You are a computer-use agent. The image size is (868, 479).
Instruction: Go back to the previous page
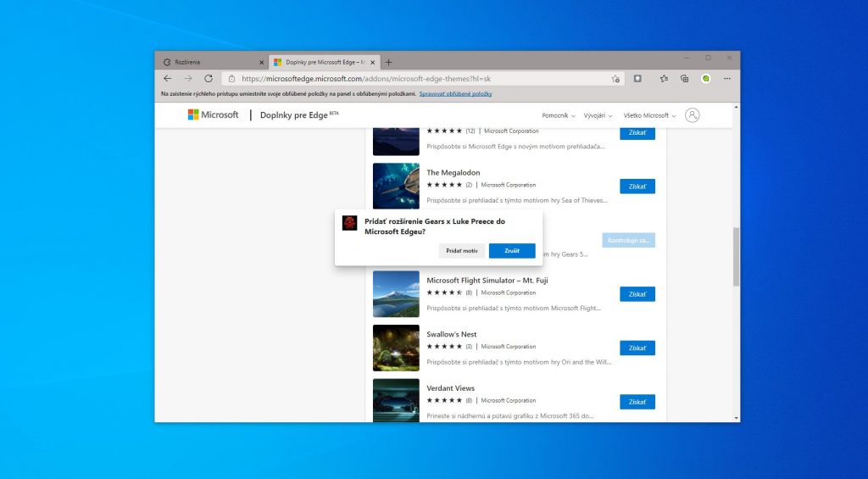click(168, 79)
